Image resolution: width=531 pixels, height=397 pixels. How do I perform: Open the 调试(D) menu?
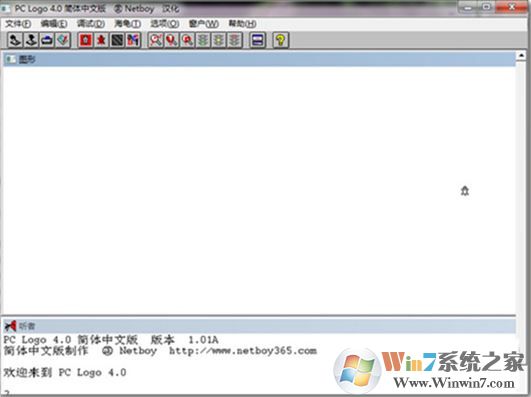(91, 23)
